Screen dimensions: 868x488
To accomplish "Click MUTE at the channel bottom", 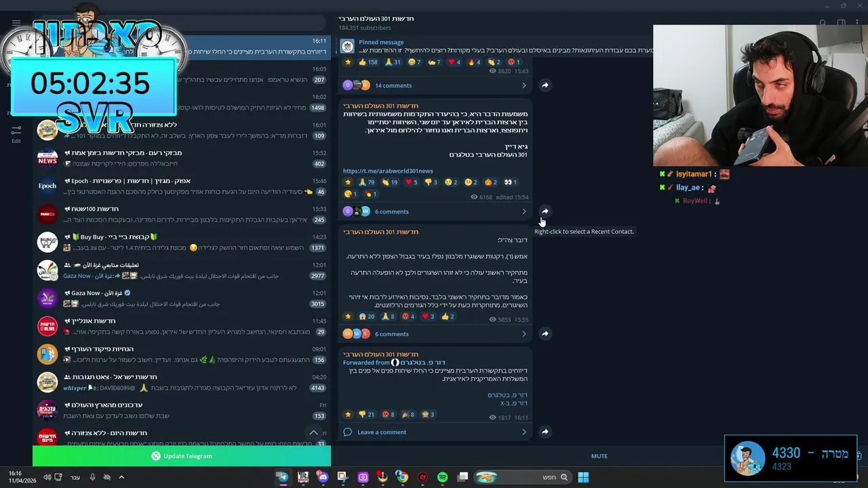I will point(599,456).
